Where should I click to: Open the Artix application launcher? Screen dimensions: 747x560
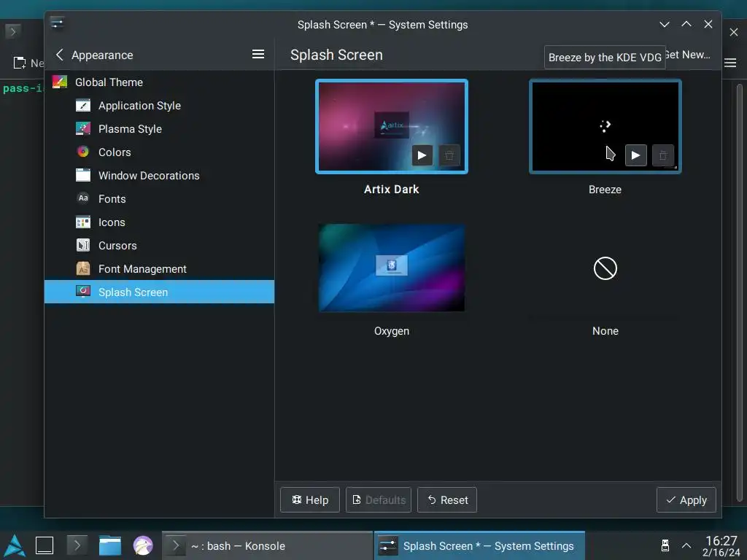pos(15,545)
